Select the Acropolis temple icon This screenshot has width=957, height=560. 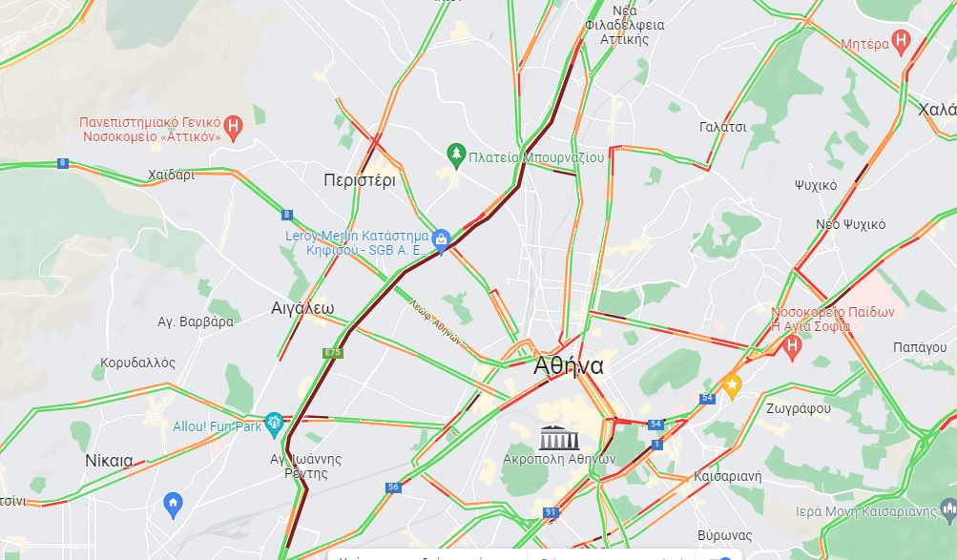[558, 438]
